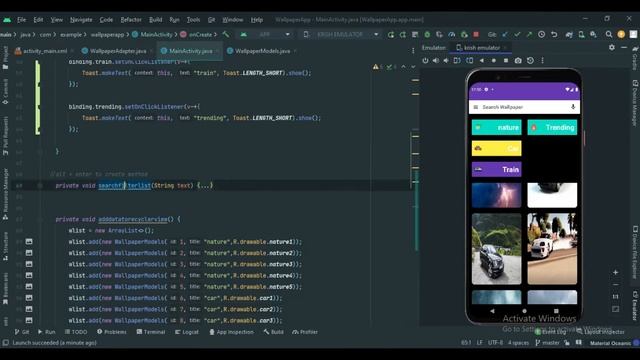
Task: Click the Debug app bug icon
Action: point(427,35)
